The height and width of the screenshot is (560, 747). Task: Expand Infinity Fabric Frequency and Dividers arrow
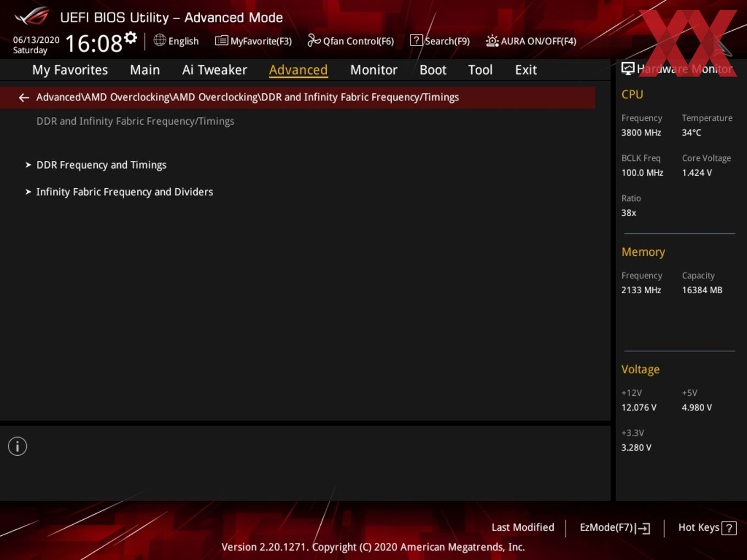[x=28, y=192]
